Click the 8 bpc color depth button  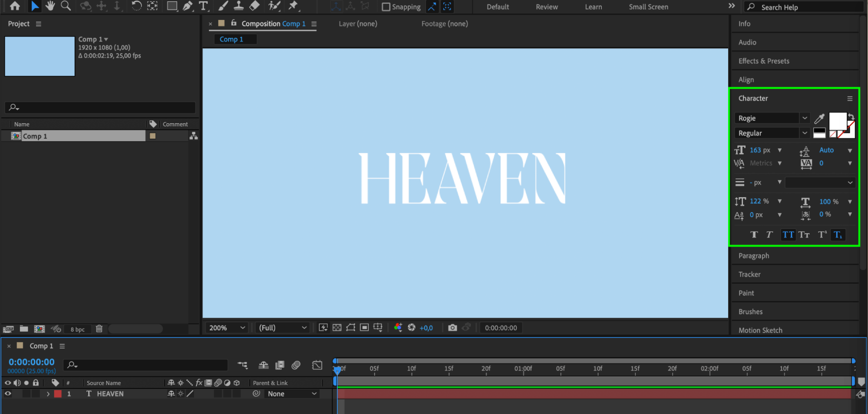click(77, 329)
